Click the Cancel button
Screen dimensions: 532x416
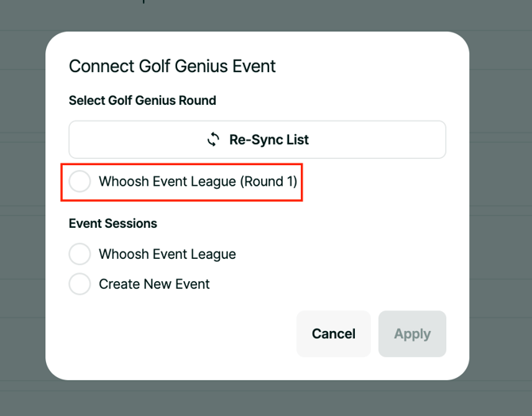[x=333, y=333]
